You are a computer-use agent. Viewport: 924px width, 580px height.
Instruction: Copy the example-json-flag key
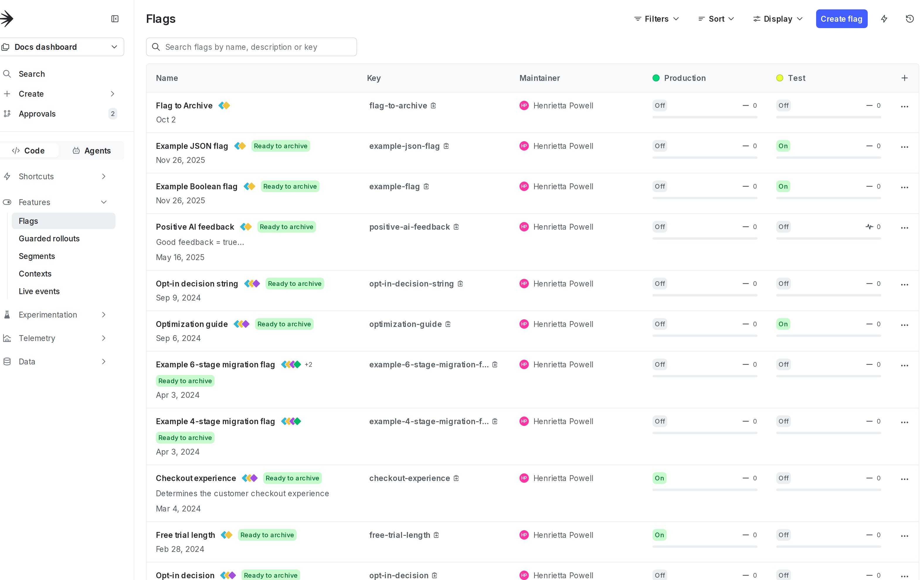coord(446,146)
